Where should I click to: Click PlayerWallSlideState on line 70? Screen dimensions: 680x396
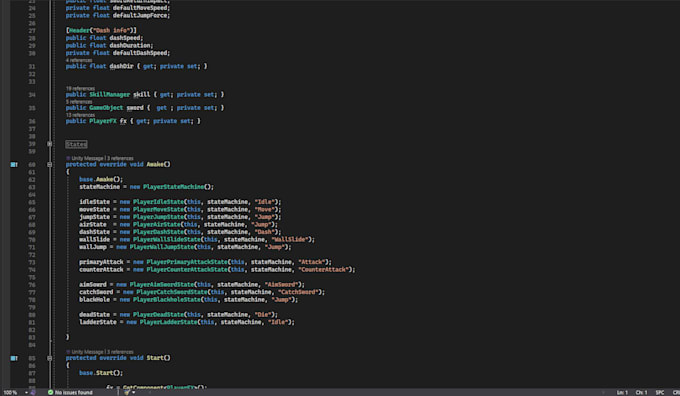[x=167, y=239]
